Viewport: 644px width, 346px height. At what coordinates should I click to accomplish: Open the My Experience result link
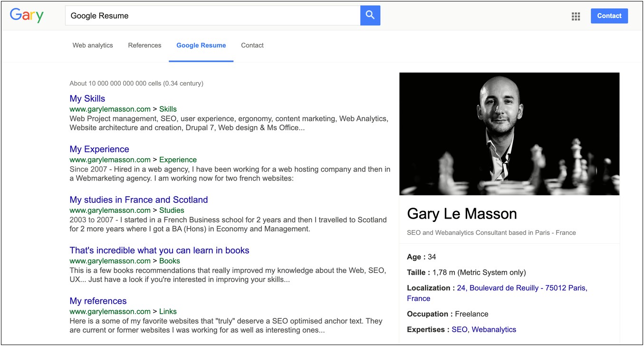tap(99, 149)
